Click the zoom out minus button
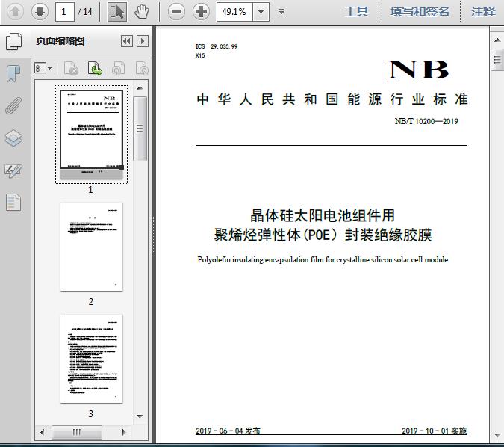Image resolution: width=504 pixels, height=447 pixels. coord(175,11)
